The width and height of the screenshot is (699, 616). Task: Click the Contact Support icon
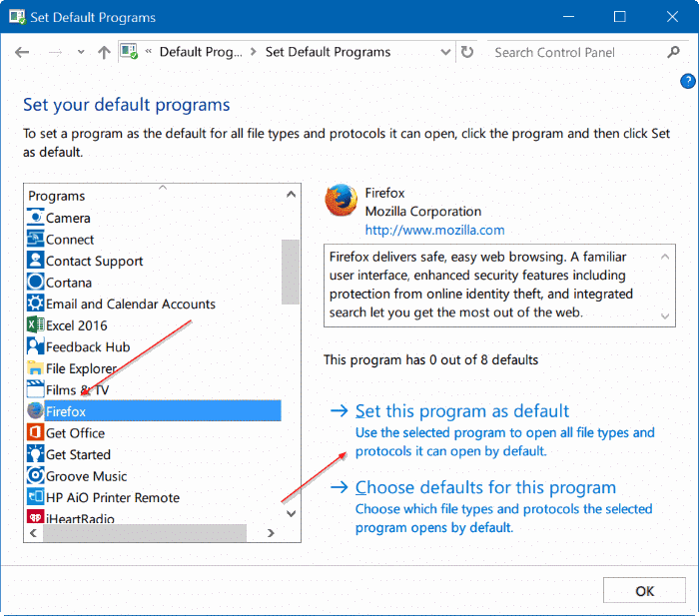click(x=35, y=261)
